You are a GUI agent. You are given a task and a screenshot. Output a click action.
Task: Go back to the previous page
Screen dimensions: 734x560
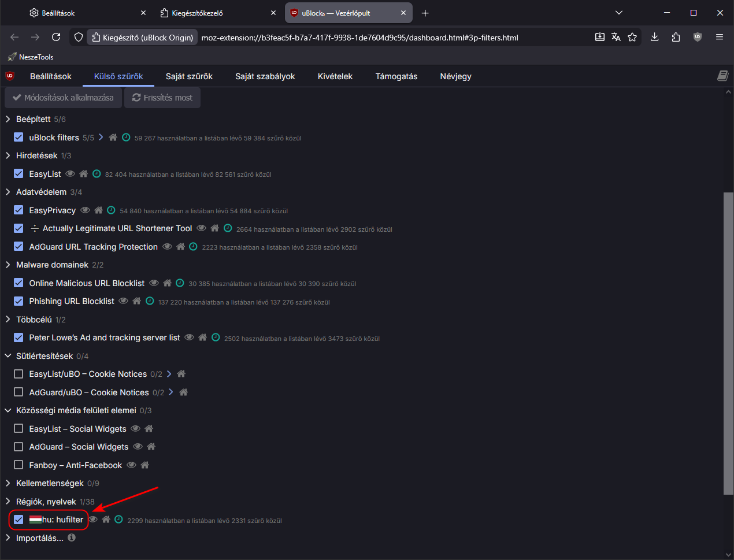(x=14, y=37)
